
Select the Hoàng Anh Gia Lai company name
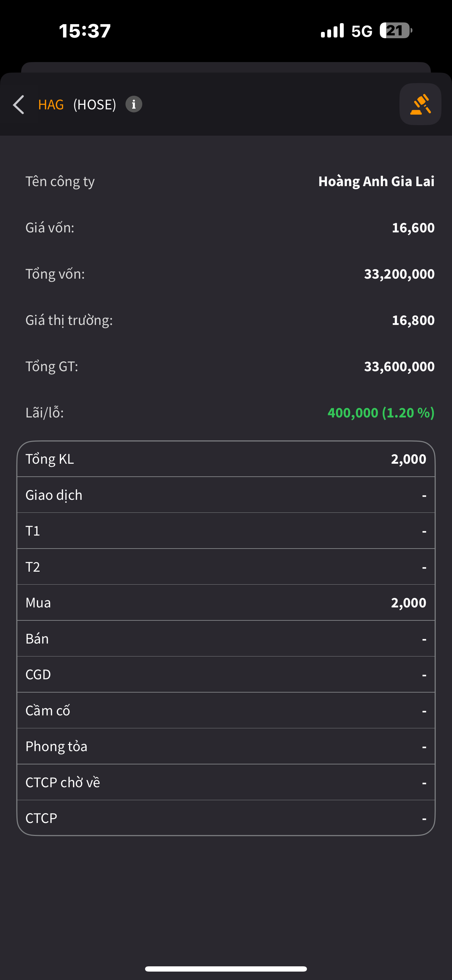pyautogui.click(x=376, y=182)
